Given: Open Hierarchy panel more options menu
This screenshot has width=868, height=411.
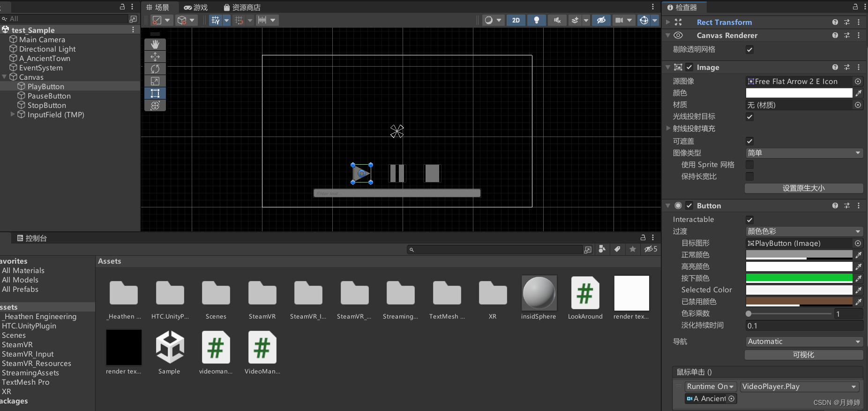Looking at the screenshot, I should tap(132, 7).
